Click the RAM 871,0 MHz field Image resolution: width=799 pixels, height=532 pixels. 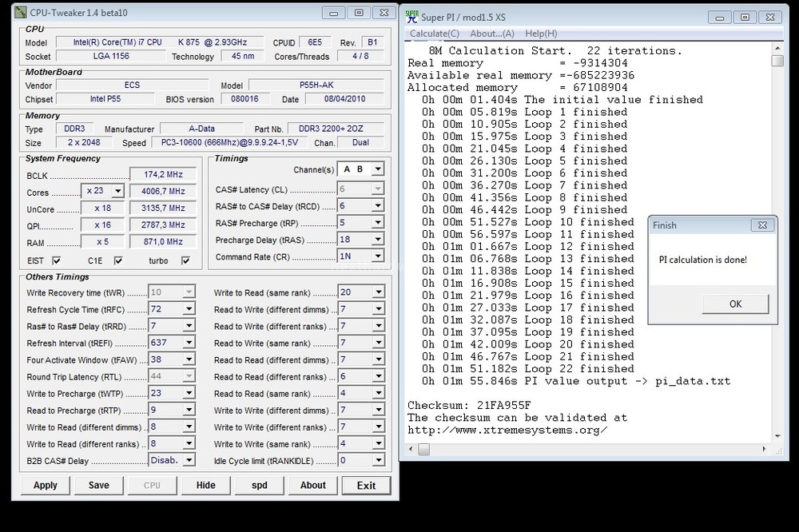163,241
